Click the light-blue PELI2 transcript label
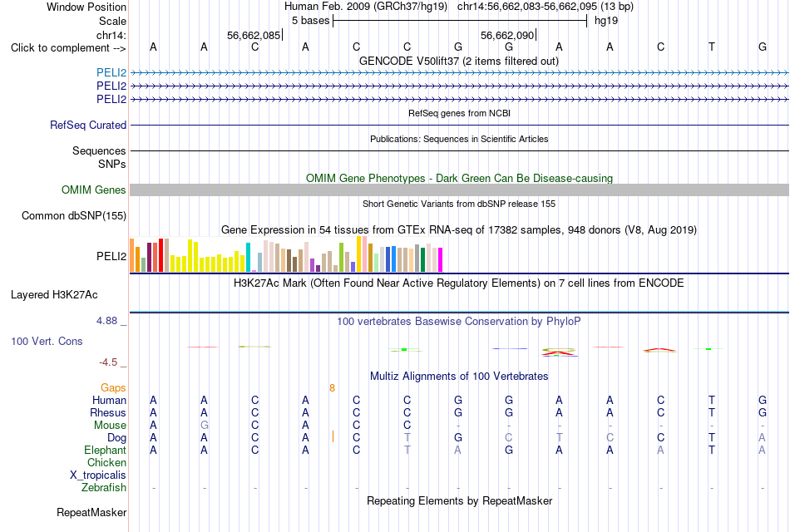Screen dimensions: 790x532 111,73
